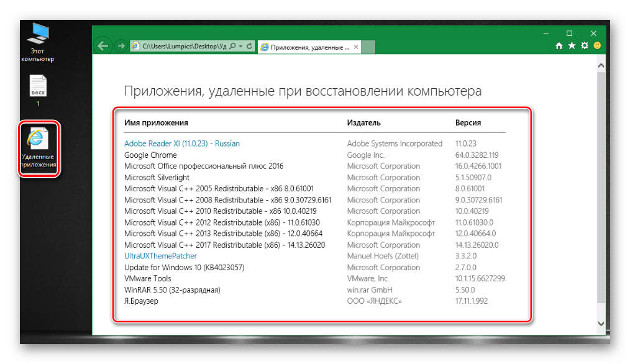Click the Forward navigation arrow
This screenshot has width=630, height=364.
tap(121, 46)
